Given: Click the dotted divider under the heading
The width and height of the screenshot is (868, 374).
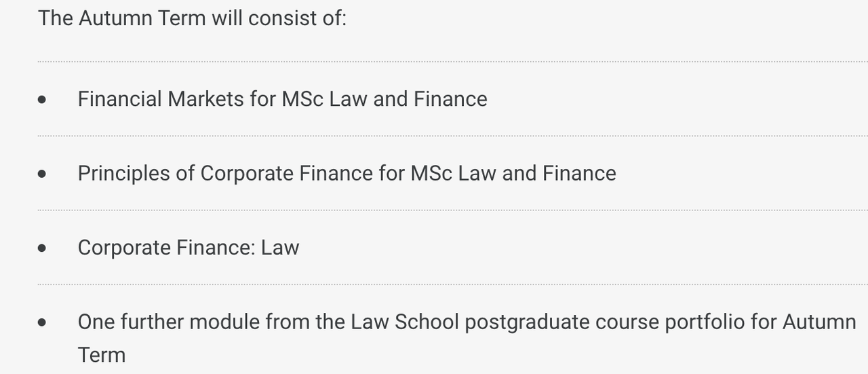Looking at the screenshot, I should coord(453,62).
